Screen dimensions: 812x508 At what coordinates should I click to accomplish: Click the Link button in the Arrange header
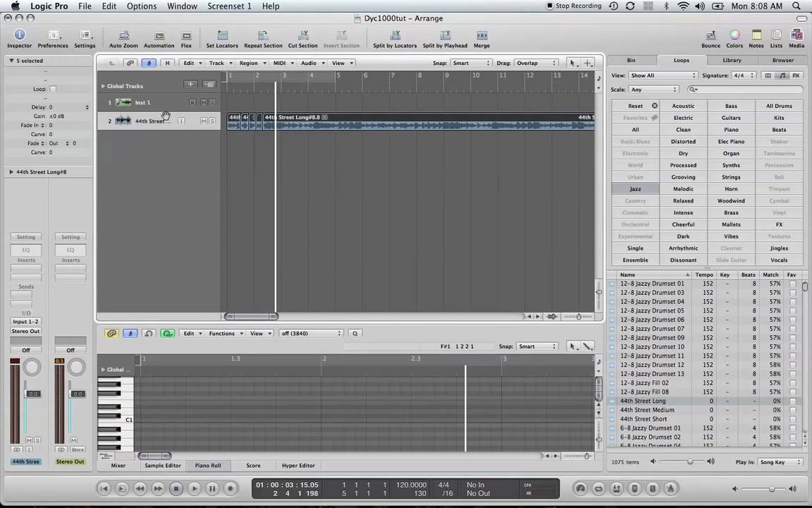[130, 63]
